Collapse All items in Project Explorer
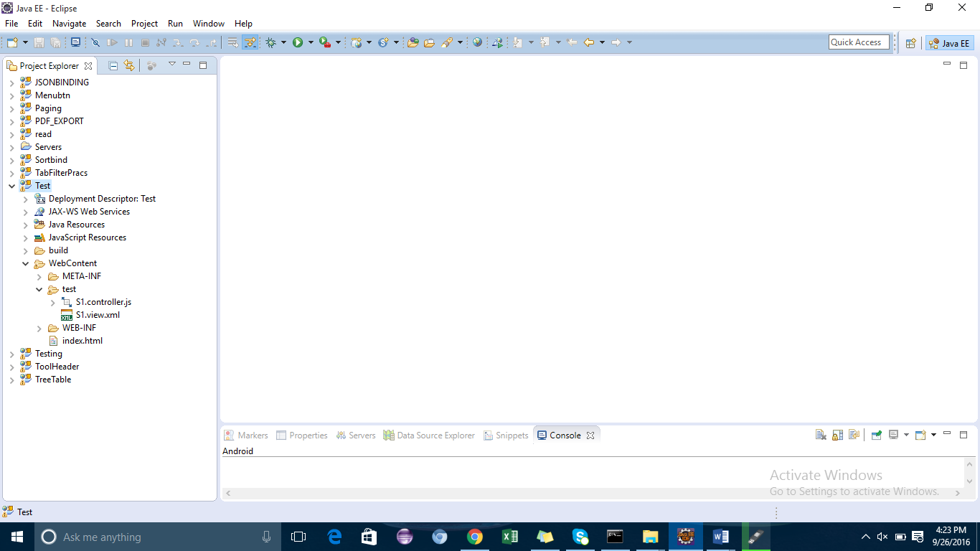The width and height of the screenshot is (980, 551). click(112, 65)
